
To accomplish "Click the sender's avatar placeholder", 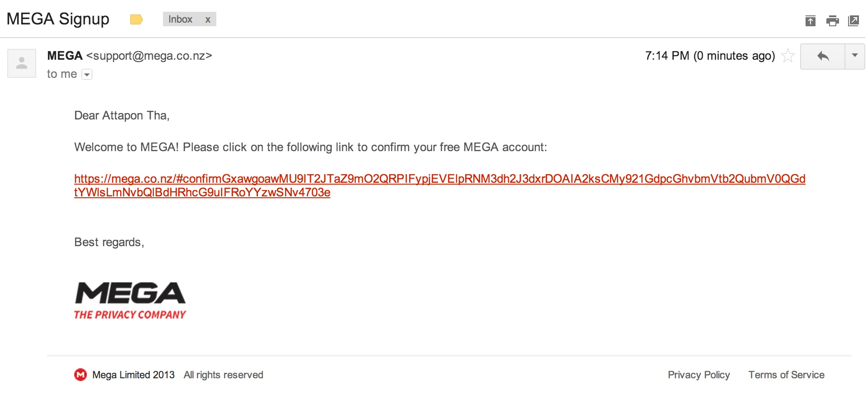I will point(22,63).
